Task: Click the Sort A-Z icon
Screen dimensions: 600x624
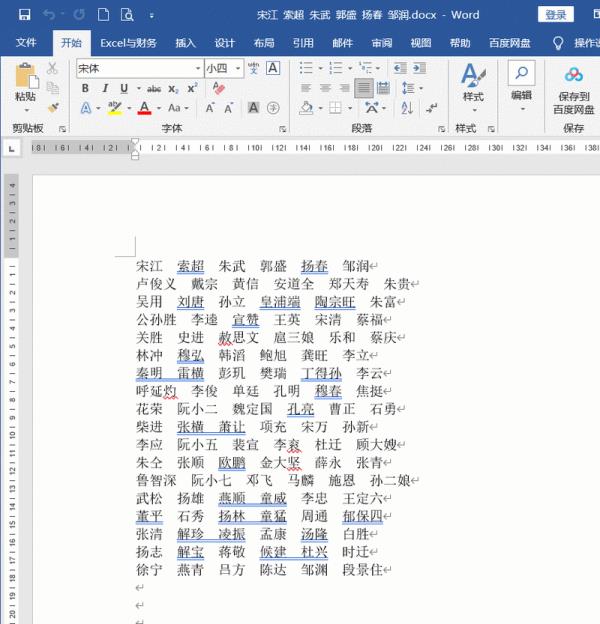Action: (407, 108)
